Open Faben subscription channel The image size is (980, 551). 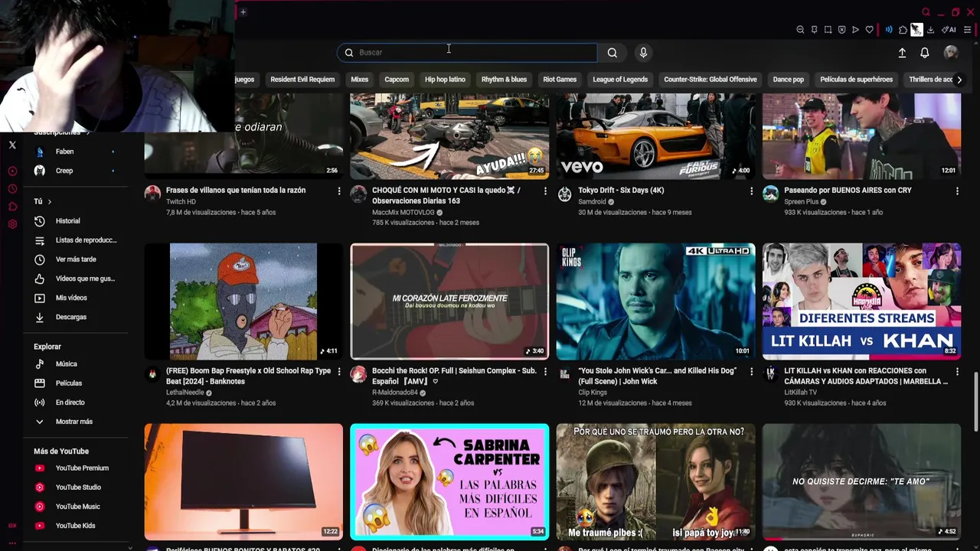[77, 152]
